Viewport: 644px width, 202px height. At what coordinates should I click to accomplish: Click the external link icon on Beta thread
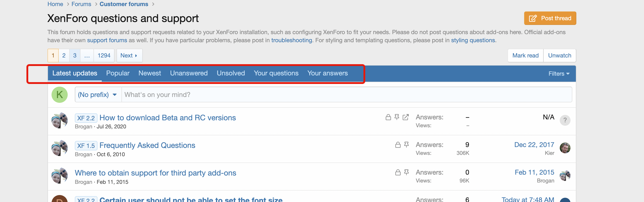(x=406, y=117)
